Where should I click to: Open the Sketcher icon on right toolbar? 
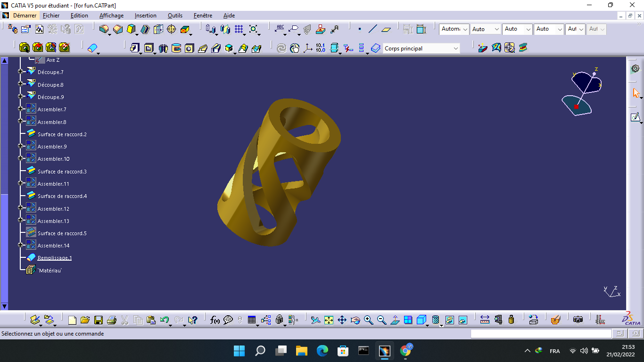coord(636,117)
